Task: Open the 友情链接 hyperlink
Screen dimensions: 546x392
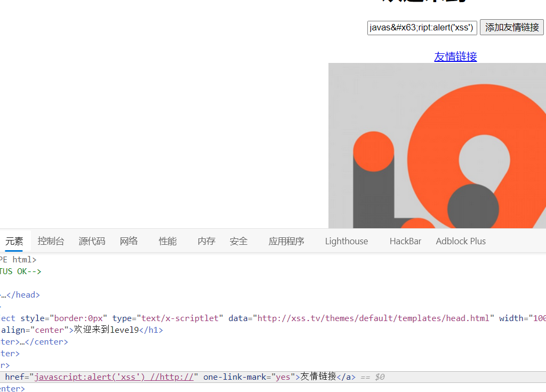Action: (x=455, y=57)
